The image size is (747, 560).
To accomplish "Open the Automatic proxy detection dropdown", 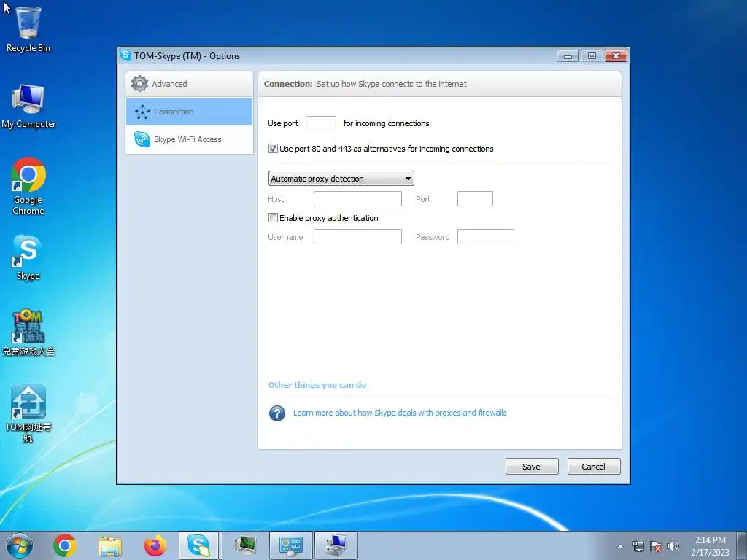I will 341,179.
